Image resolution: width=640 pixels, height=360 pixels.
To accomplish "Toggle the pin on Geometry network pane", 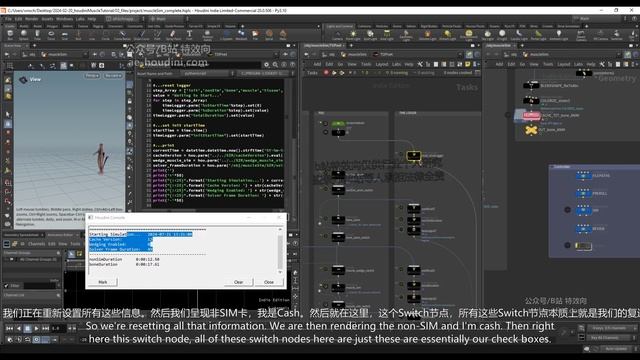I will (628, 54).
